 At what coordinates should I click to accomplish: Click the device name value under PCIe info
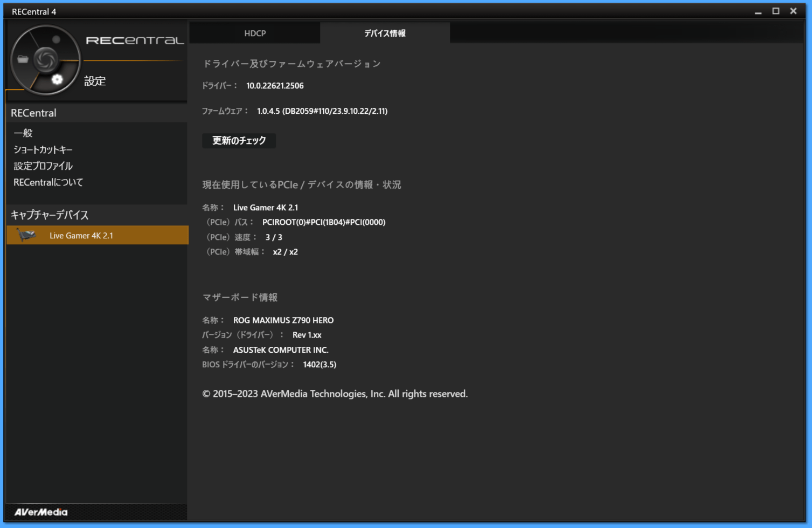coord(266,208)
